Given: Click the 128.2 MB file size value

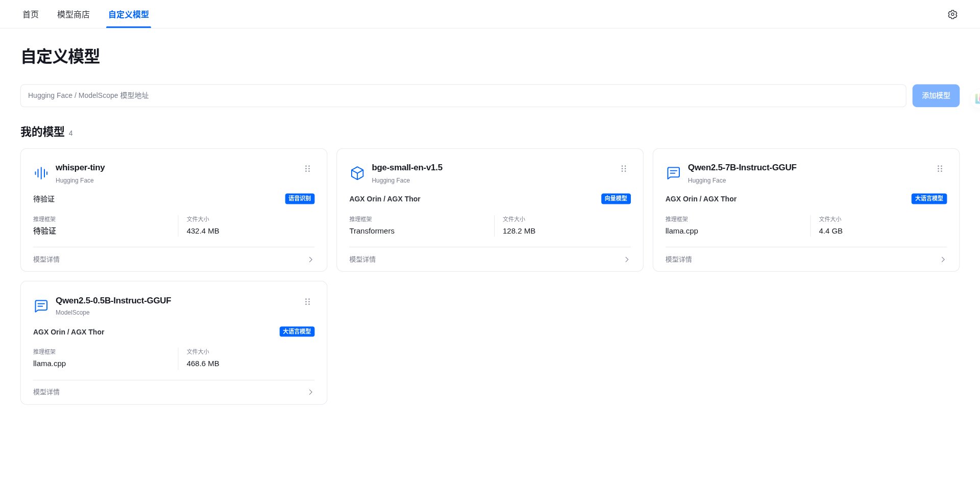Looking at the screenshot, I should point(519,231).
